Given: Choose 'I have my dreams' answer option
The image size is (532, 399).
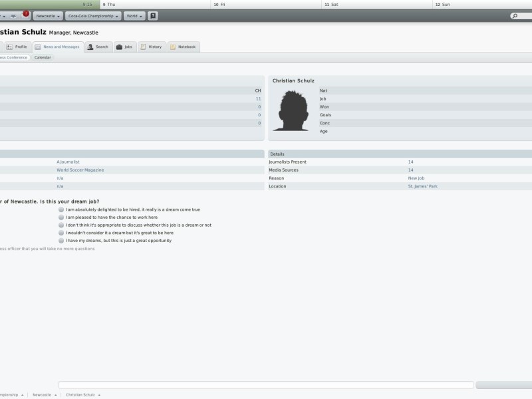Looking at the screenshot, I should click(x=59, y=241).
